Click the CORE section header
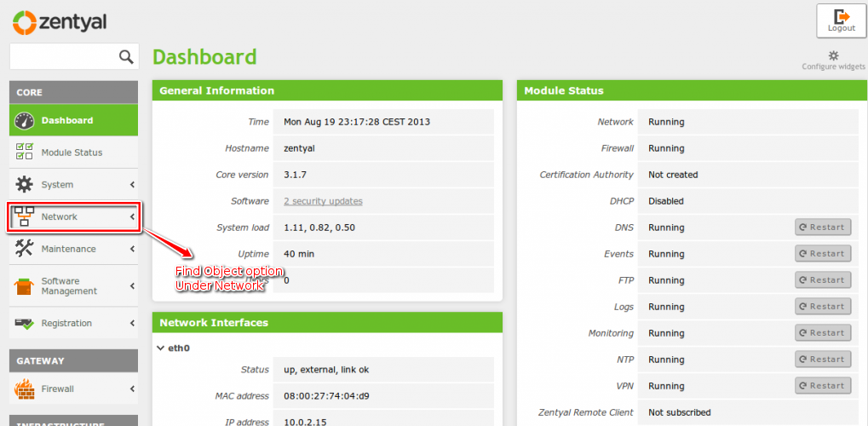868x426 pixels. click(x=73, y=93)
